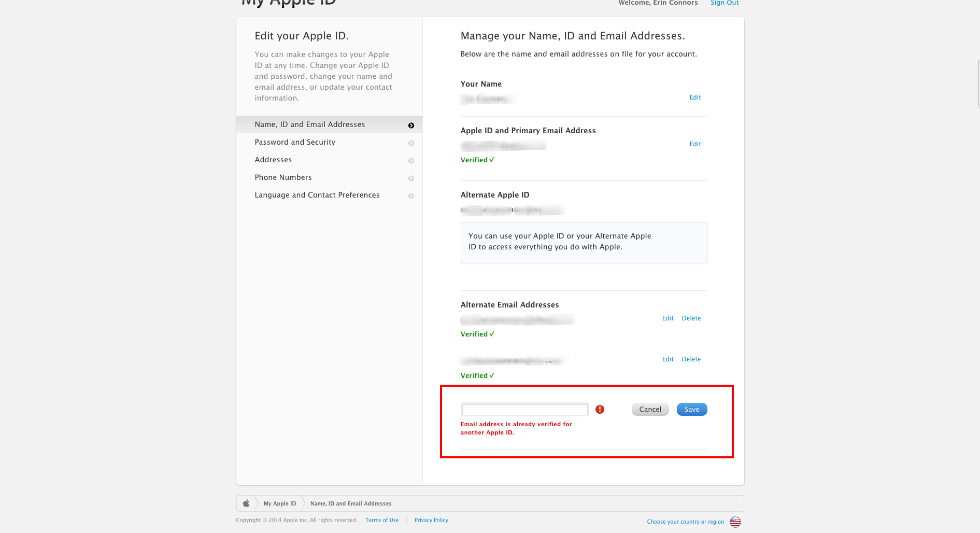980x533 pixels.
Task: Open the Terms of Use link
Action: 382,520
